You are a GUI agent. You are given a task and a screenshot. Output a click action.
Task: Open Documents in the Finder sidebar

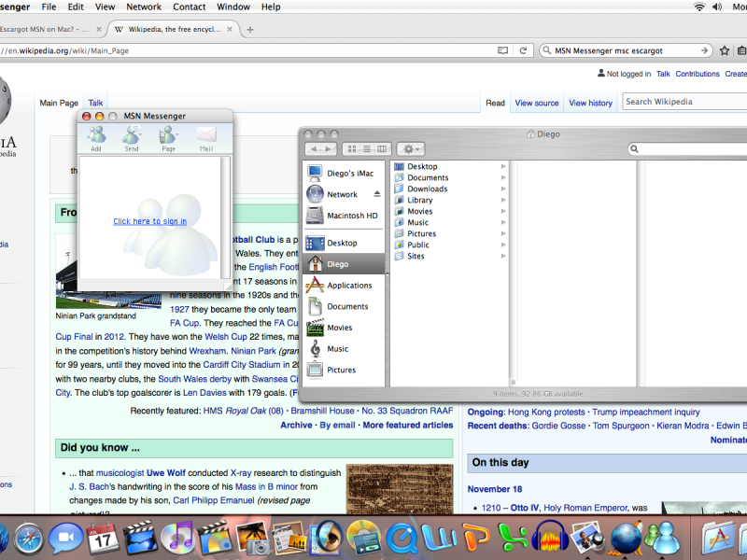click(344, 306)
